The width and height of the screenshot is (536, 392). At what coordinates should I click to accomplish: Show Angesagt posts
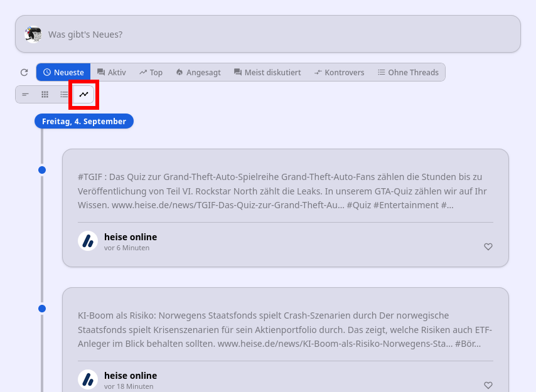pos(198,72)
